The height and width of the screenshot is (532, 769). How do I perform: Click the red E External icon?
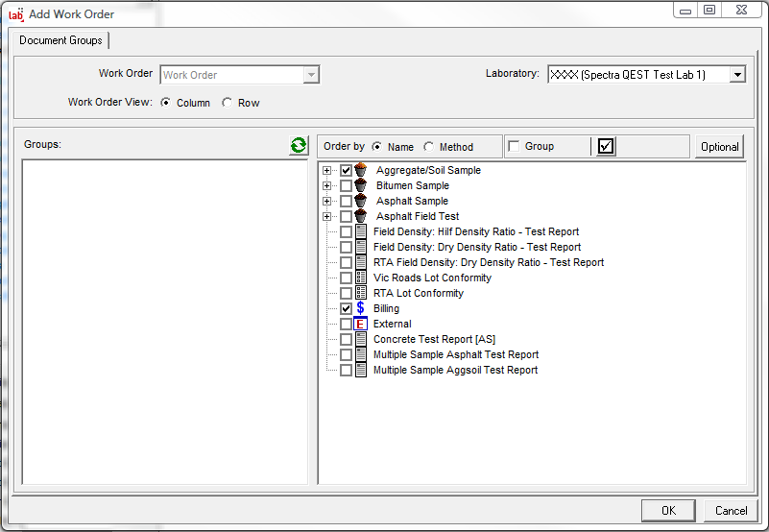point(361,324)
